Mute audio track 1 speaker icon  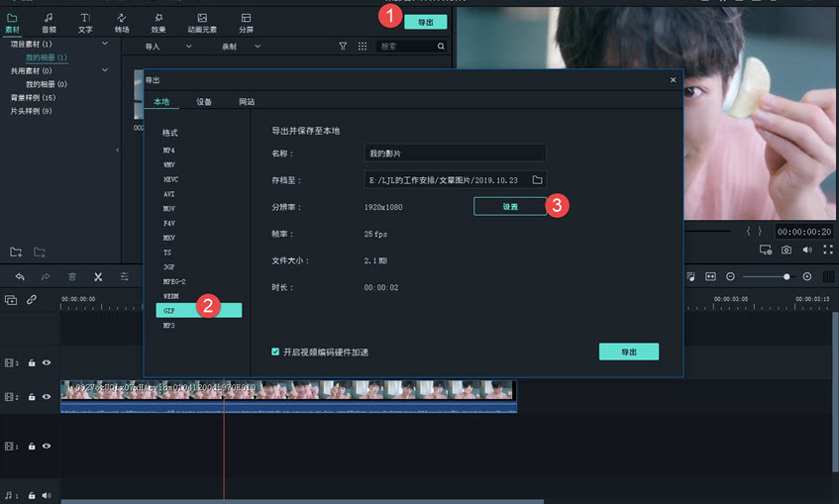click(x=47, y=495)
